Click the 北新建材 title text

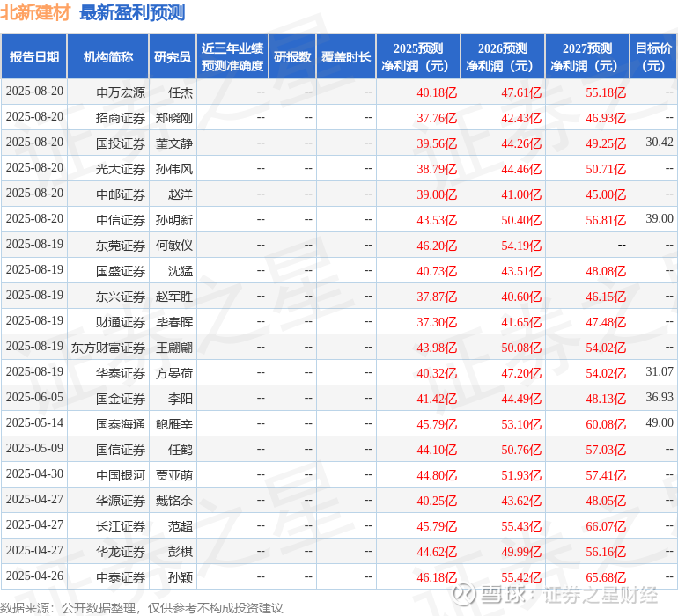coord(35,12)
